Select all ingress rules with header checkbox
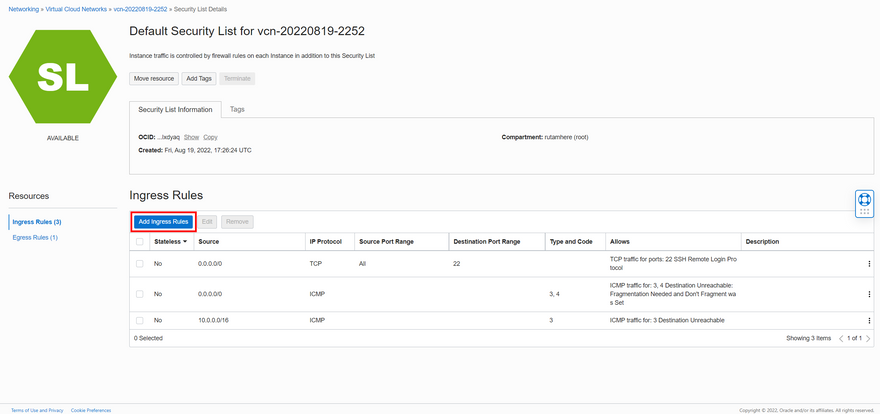 click(x=140, y=241)
